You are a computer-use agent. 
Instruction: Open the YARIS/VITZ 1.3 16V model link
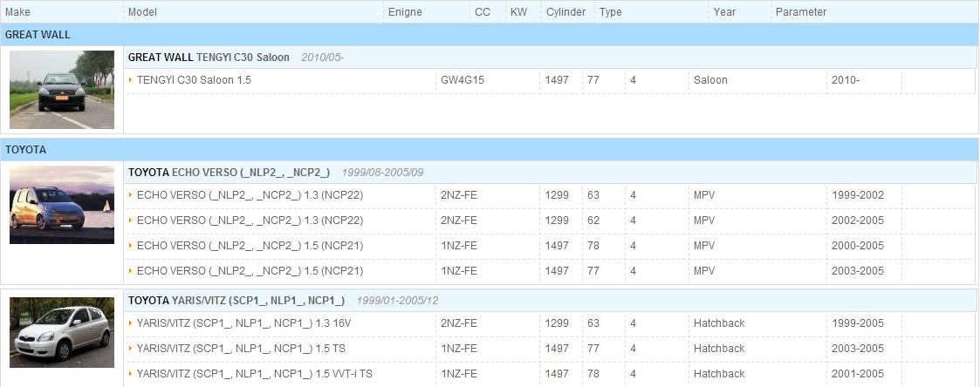(x=243, y=323)
